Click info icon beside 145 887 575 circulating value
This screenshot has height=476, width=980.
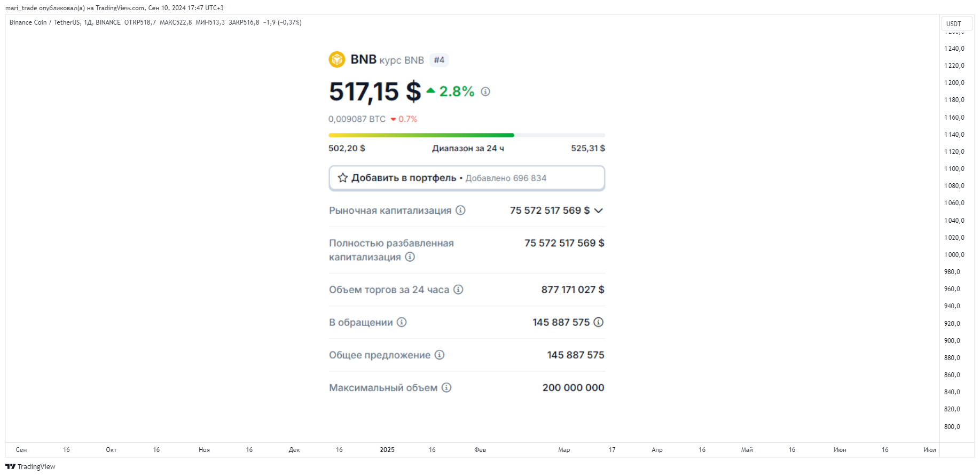[x=599, y=322]
